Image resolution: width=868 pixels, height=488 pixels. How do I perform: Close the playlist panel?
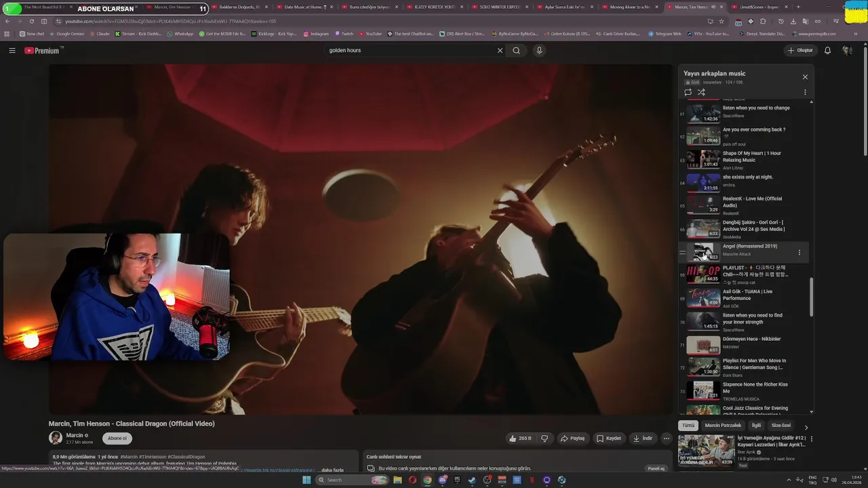[805, 77]
